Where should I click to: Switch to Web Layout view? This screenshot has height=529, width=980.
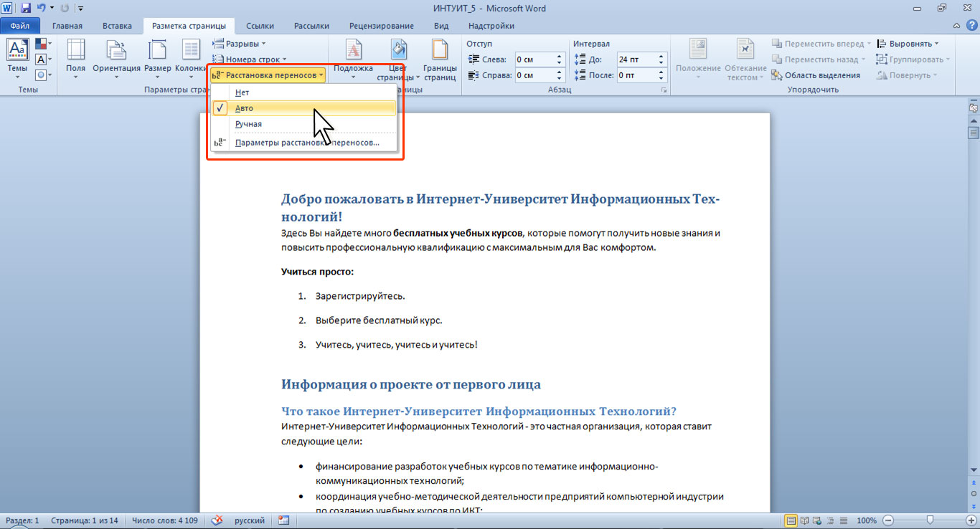[818, 520]
